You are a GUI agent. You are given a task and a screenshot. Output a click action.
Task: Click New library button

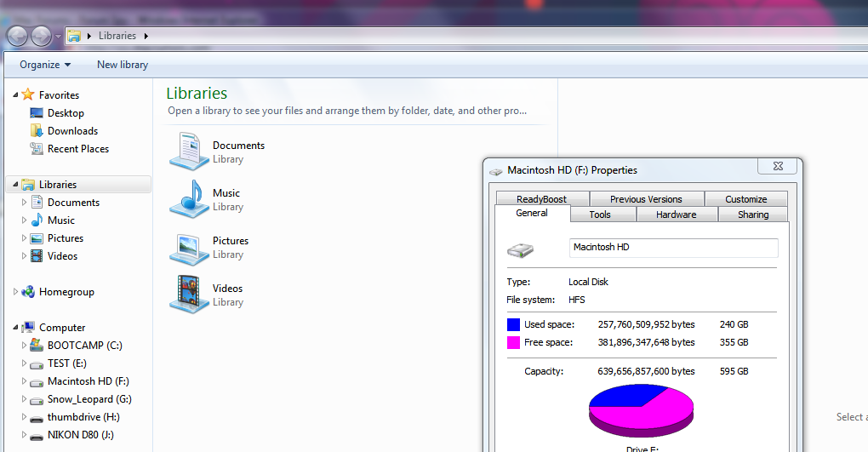[x=123, y=65]
